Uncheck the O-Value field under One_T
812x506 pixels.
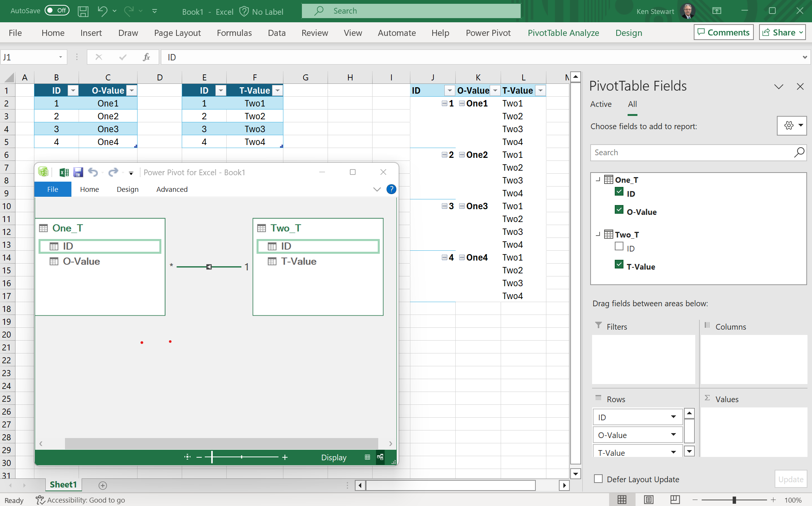tap(619, 209)
